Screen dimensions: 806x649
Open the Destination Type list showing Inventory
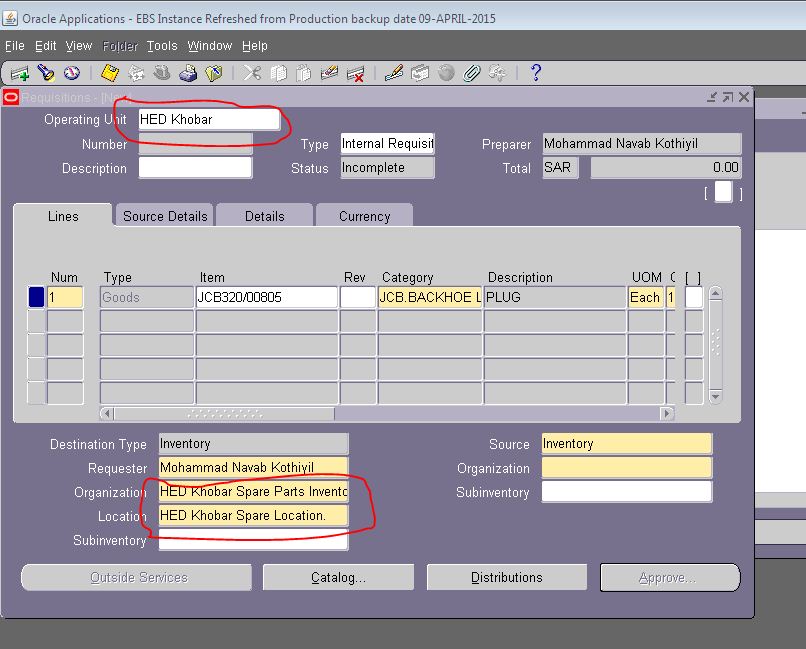coord(252,443)
